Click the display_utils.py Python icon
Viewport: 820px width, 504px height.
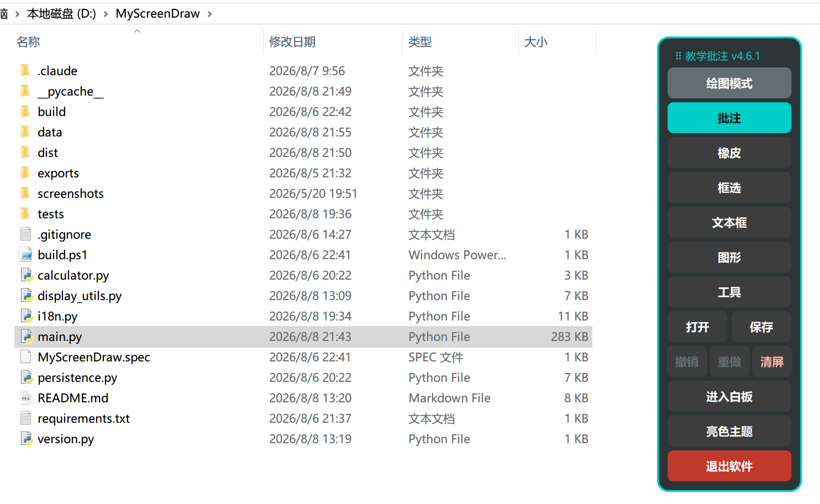coord(26,295)
